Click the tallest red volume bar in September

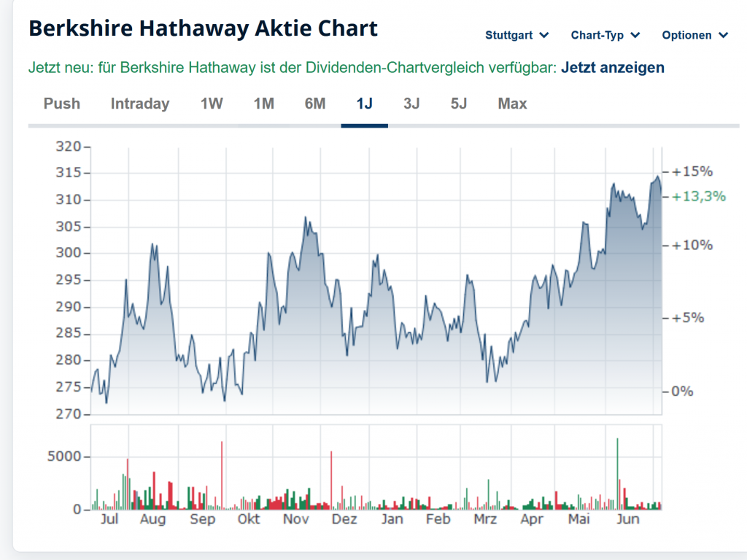pos(222,475)
